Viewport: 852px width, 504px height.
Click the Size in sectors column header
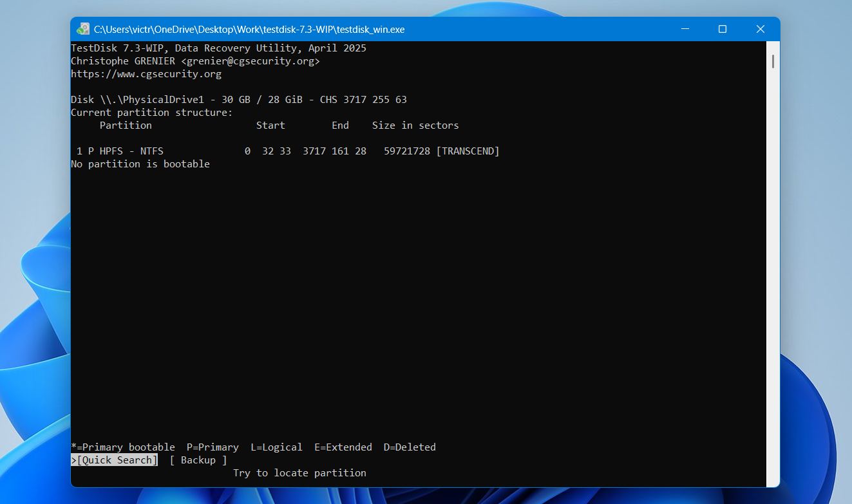tap(415, 126)
